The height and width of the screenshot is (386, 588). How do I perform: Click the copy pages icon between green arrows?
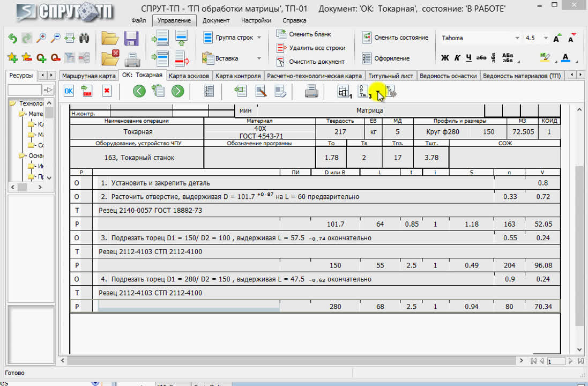(158, 91)
